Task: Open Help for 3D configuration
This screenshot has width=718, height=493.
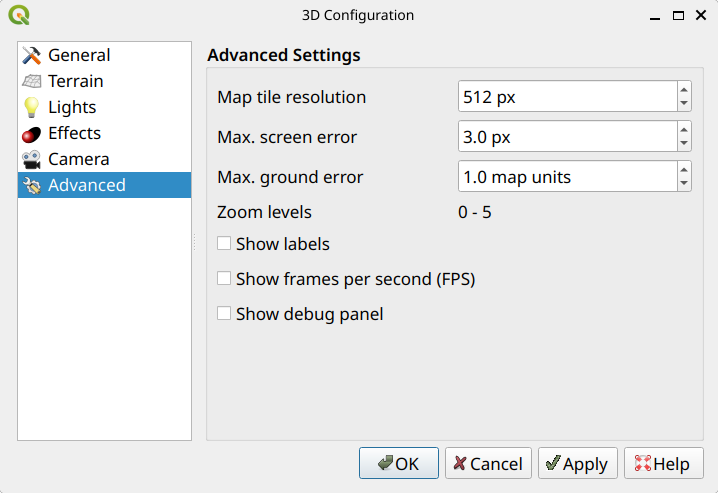Action: pos(664,463)
